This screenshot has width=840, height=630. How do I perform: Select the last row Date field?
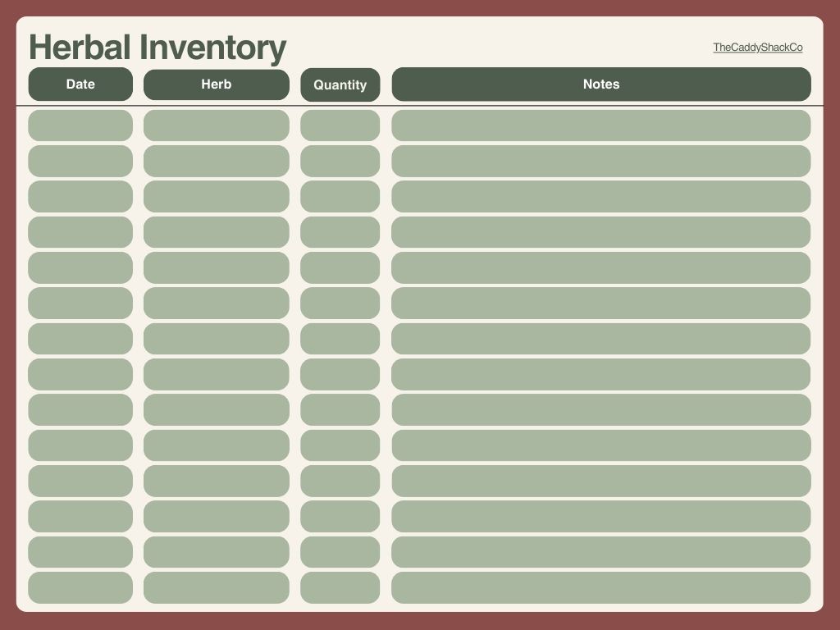80,587
